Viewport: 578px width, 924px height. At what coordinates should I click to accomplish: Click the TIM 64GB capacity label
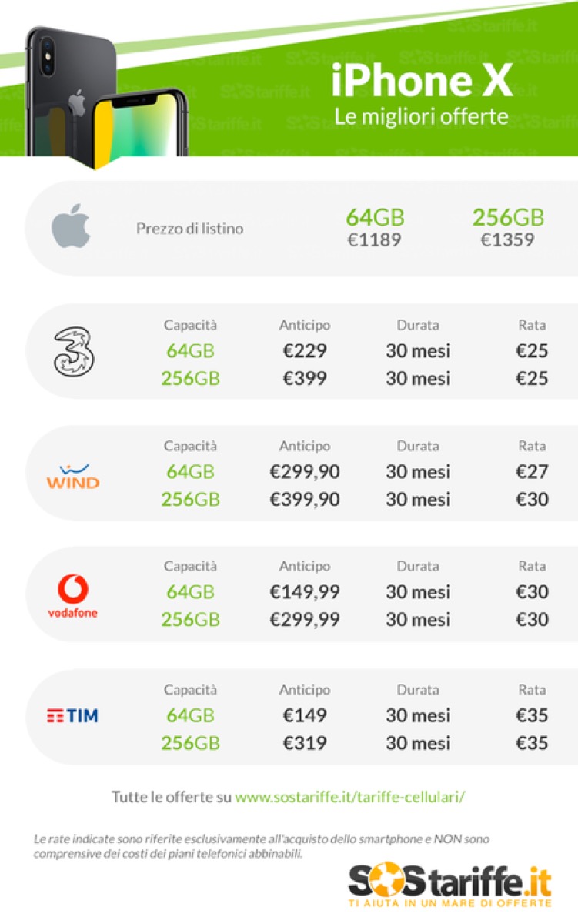(x=190, y=715)
